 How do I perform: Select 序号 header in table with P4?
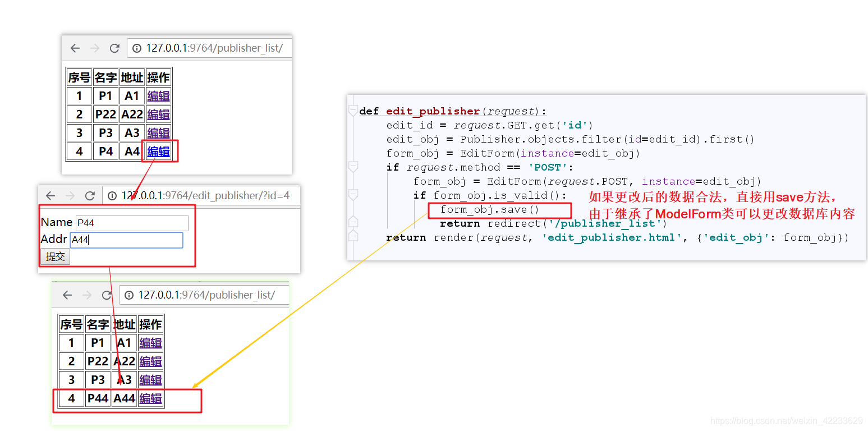click(79, 77)
